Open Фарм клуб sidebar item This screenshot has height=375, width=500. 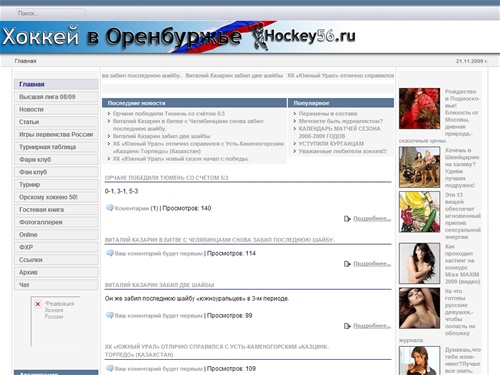click(56, 159)
